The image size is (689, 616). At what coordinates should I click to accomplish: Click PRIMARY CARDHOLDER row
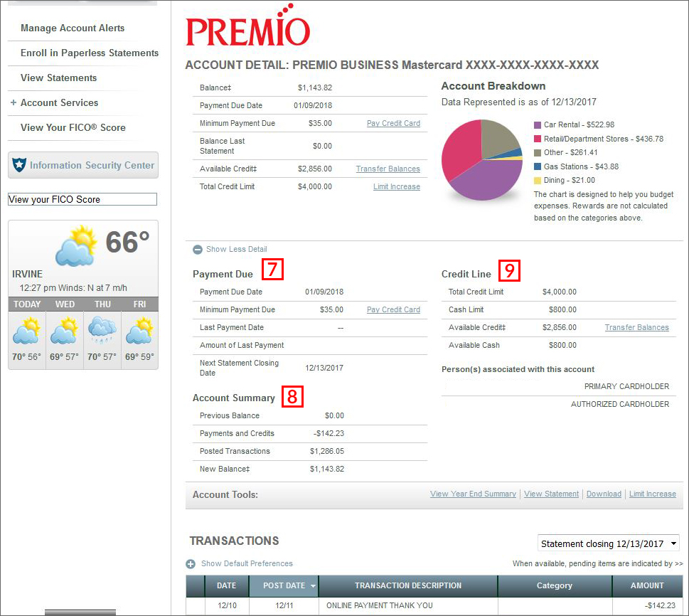pos(559,386)
